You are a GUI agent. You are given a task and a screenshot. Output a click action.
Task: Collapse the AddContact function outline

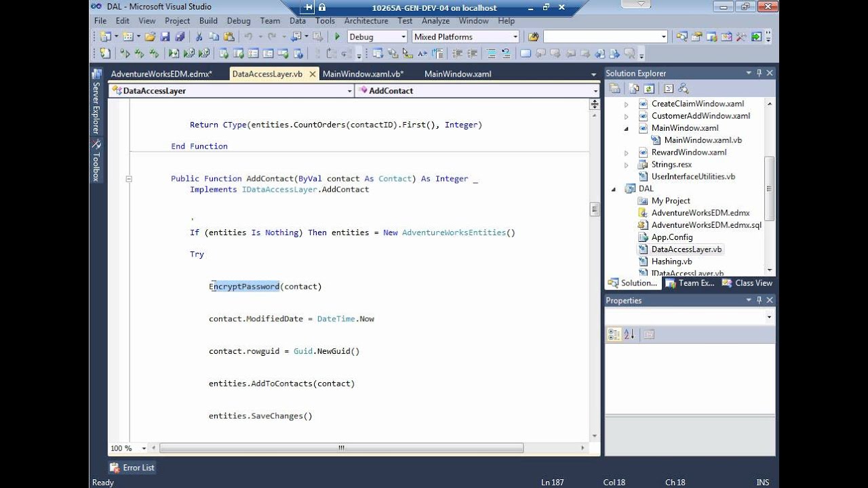128,179
